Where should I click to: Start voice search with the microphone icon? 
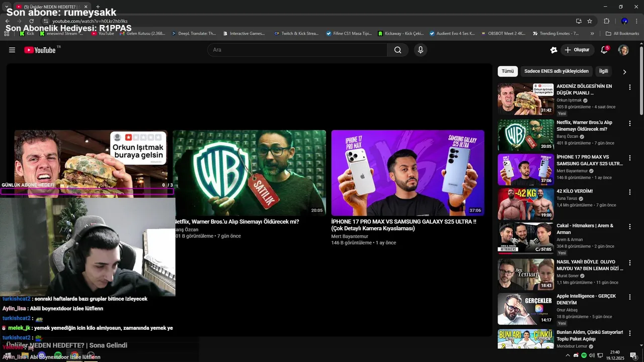pos(421,50)
